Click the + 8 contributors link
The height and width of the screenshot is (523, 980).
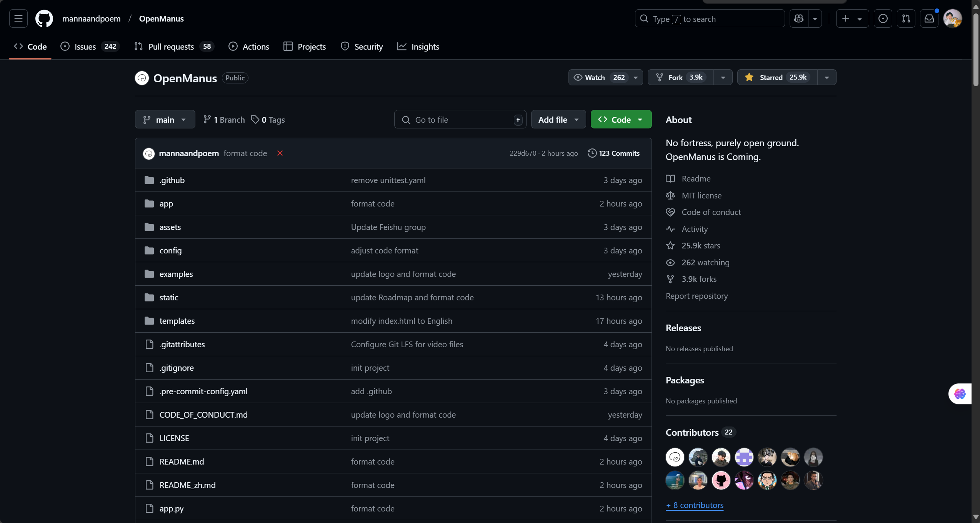pyautogui.click(x=694, y=505)
